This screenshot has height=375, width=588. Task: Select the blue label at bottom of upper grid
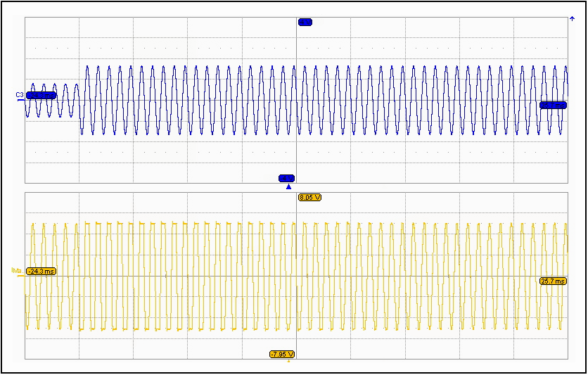coord(286,178)
